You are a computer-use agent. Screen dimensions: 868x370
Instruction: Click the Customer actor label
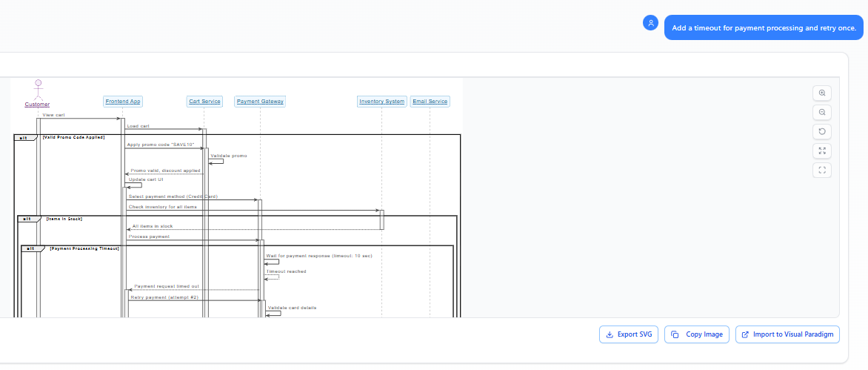point(37,105)
